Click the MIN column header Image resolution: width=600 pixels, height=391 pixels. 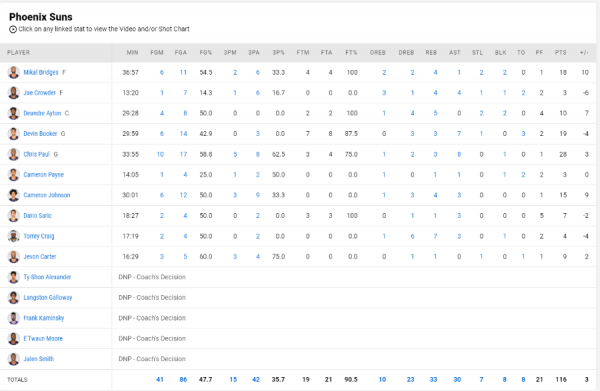click(132, 52)
